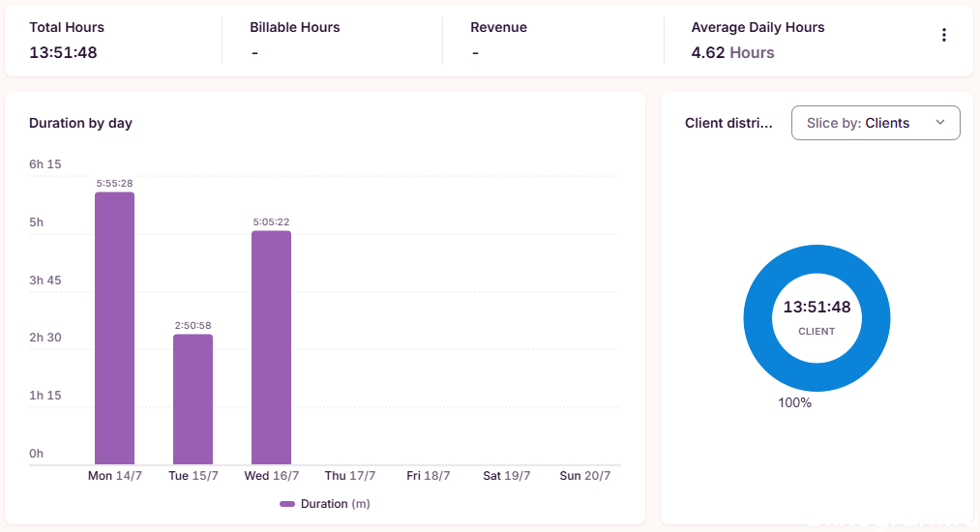Click the Revenue summary card

(x=553, y=40)
